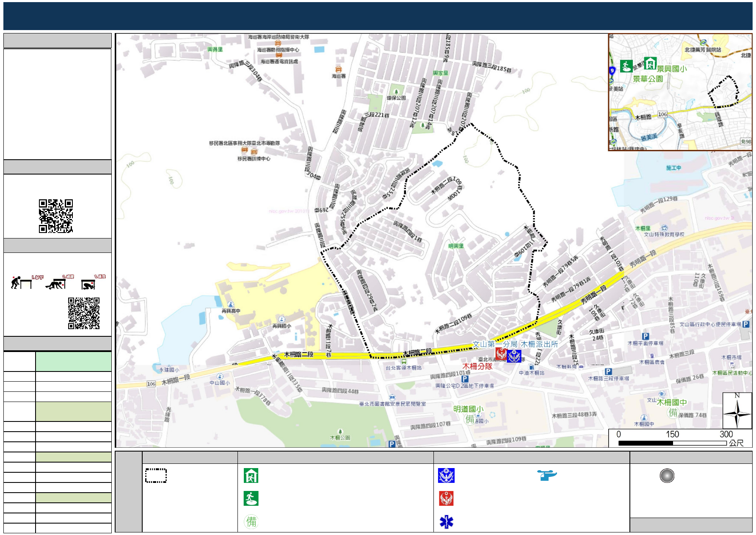Click the upper QR code in left panel

(x=56, y=216)
